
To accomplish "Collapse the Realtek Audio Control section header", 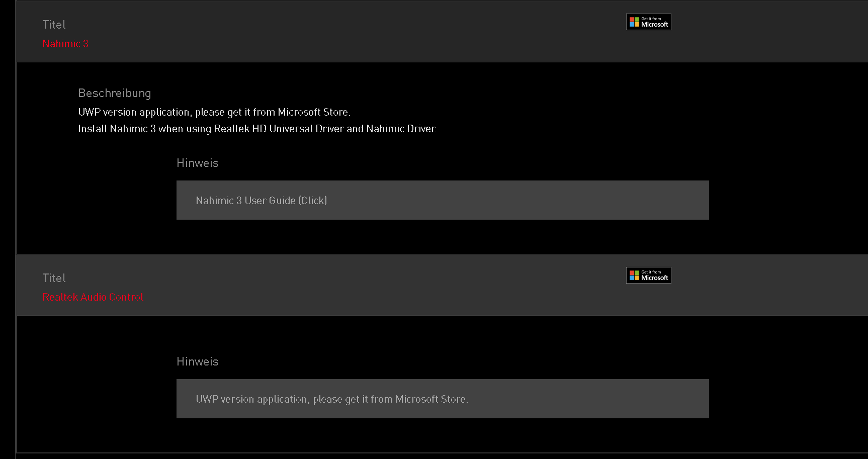I will click(442, 285).
